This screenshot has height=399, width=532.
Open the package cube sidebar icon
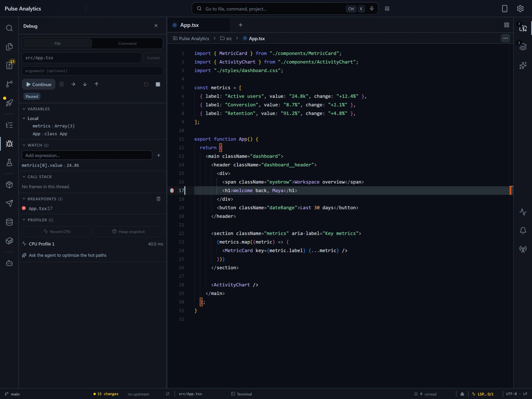(9, 185)
